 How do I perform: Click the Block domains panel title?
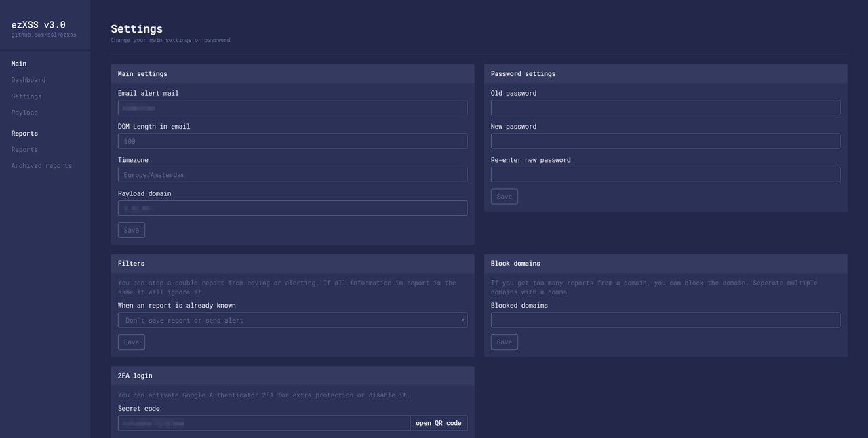pos(515,264)
